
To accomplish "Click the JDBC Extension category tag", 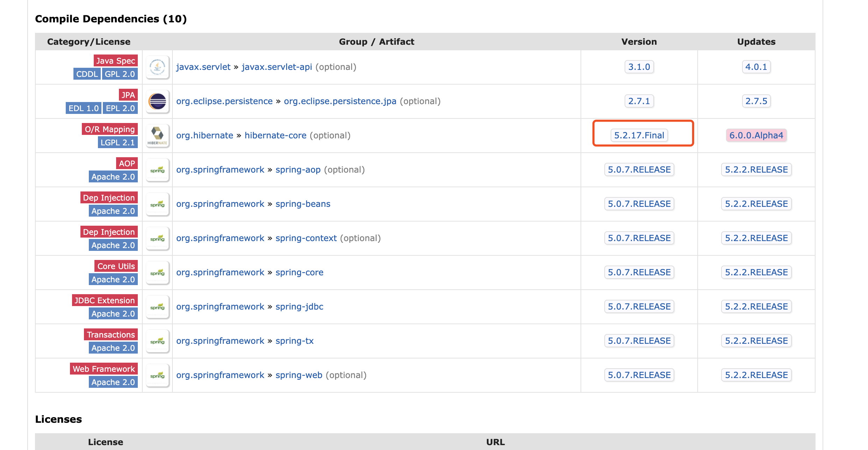I will pyautogui.click(x=105, y=300).
